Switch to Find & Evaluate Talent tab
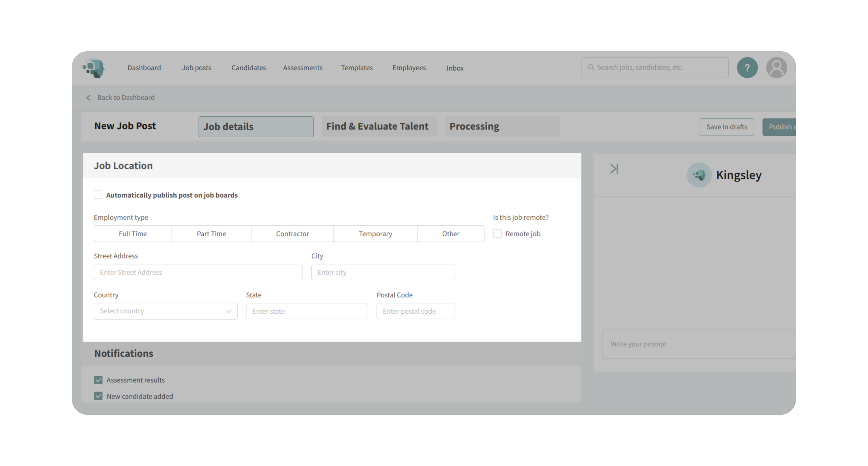The height and width of the screenshot is (466, 868). [x=379, y=127]
